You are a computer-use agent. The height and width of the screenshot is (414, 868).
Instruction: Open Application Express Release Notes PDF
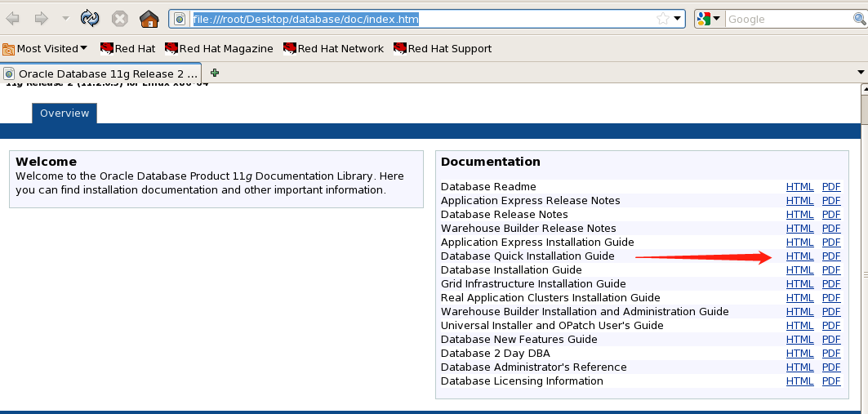pyautogui.click(x=831, y=200)
